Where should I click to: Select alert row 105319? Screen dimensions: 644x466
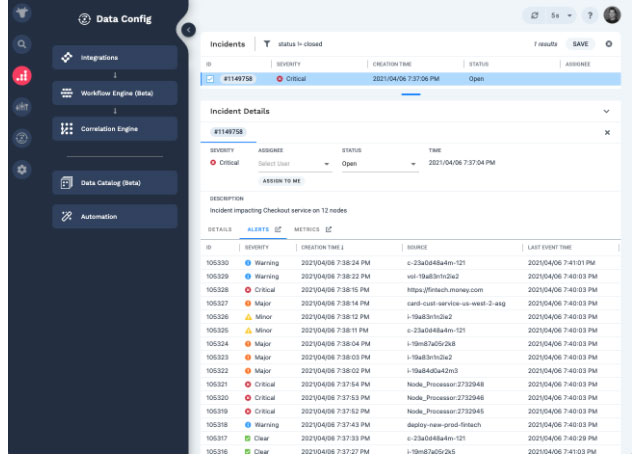tap(411, 411)
